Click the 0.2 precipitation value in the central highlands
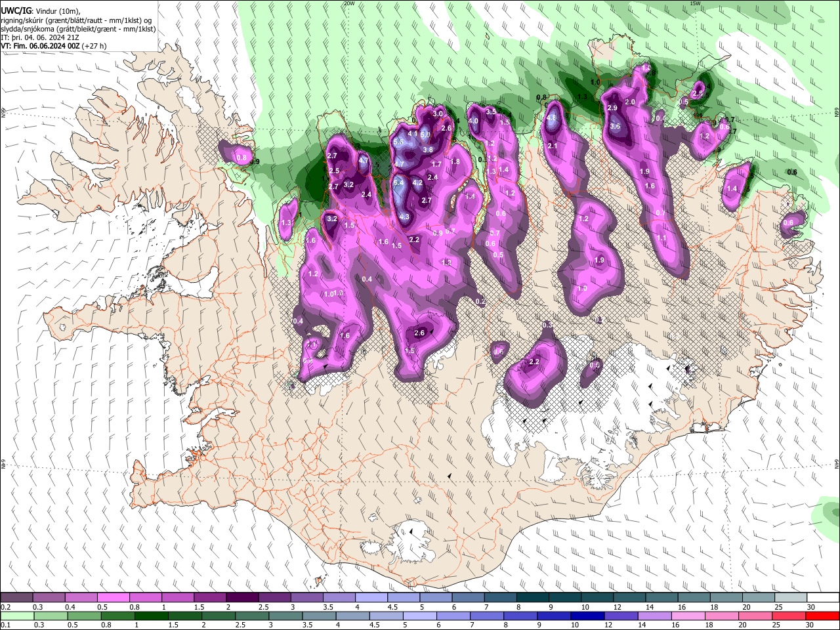This screenshot has height=630, width=840. [x=480, y=302]
